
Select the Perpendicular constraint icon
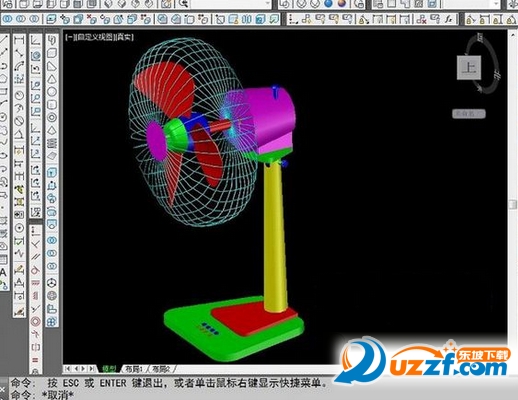(36, 244)
